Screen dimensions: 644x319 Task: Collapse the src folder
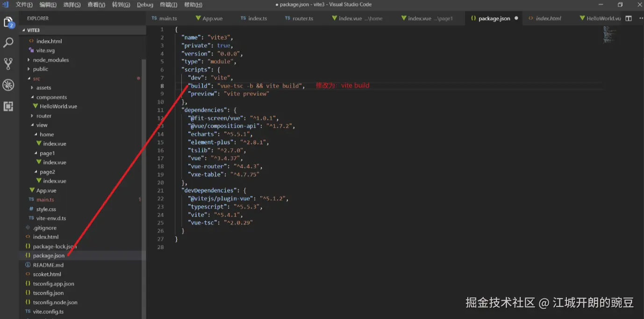coord(36,79)
